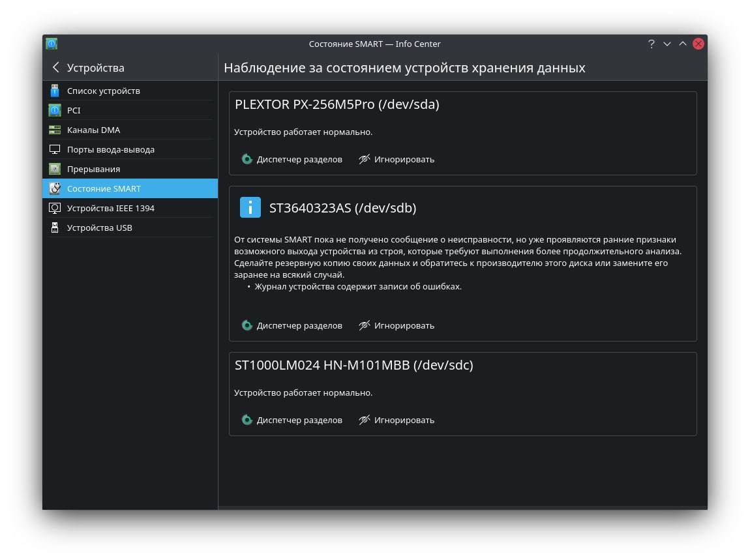750x560 pixels.
Task: Open Устройства USB section
Action: coord(130,228)
